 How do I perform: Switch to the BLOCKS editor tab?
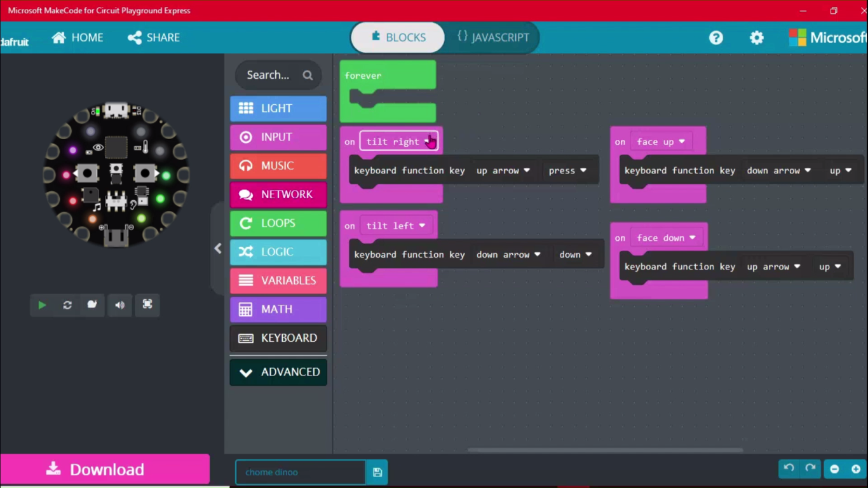click(398, 37)
